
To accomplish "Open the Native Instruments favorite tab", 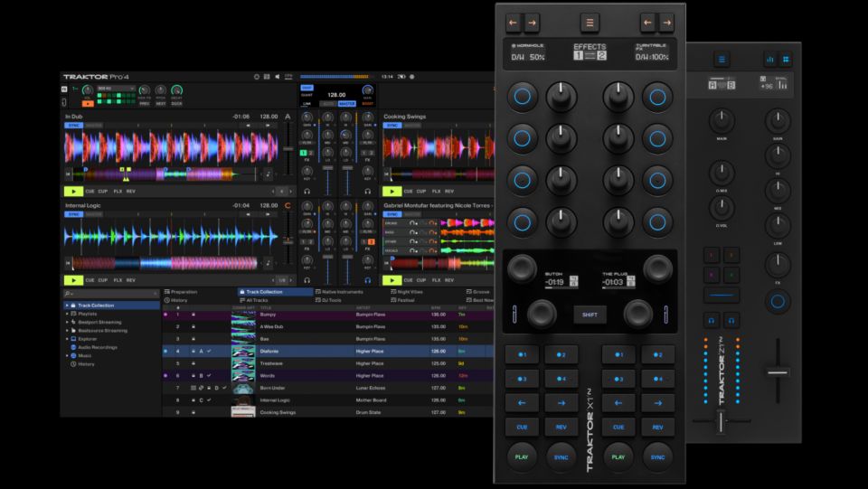I will [x=339, y=292].
